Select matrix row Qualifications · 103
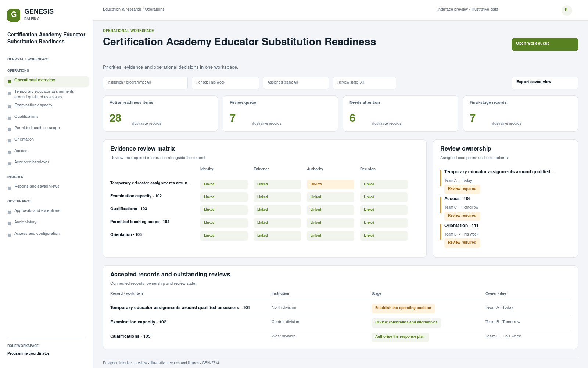588x368 pixels. pos(129,209)
